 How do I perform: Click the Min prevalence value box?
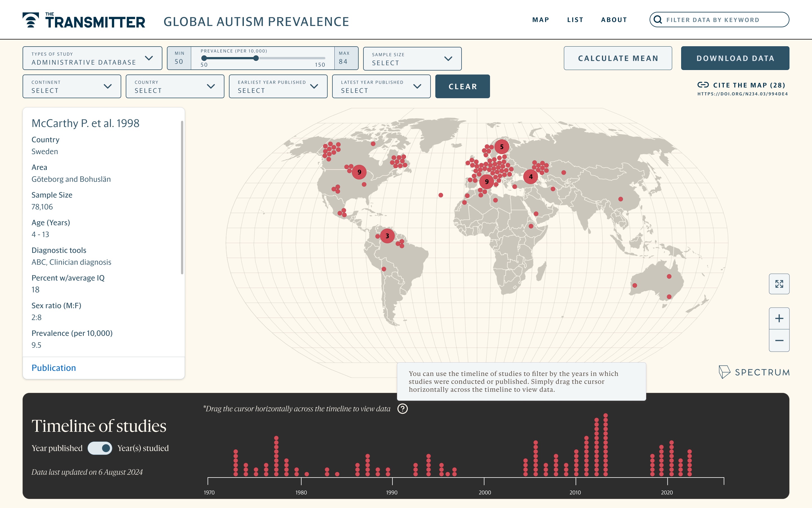point(179,58)
